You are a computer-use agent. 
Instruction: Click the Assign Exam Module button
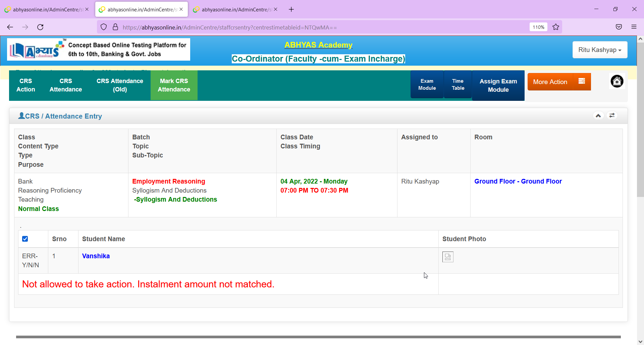point(498,85)
